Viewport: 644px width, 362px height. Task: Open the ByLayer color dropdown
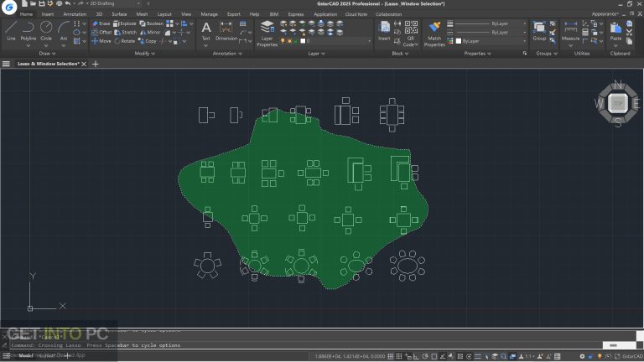point(493,41)
